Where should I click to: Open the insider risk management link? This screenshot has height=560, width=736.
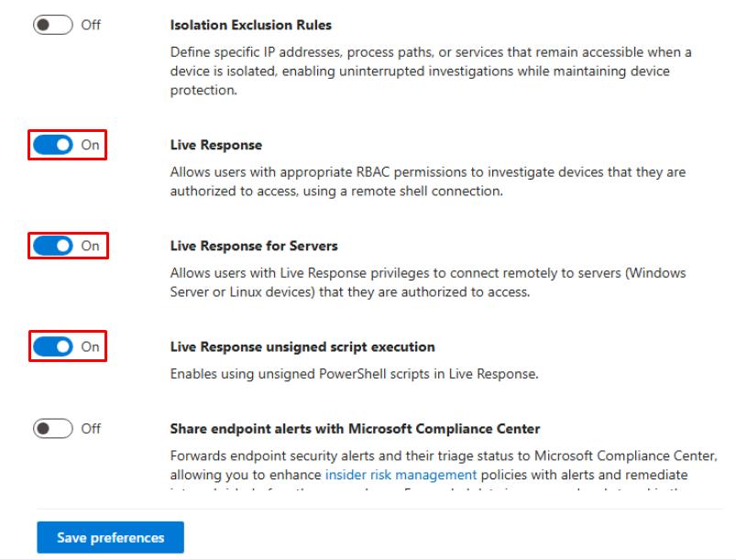point(401,475)
